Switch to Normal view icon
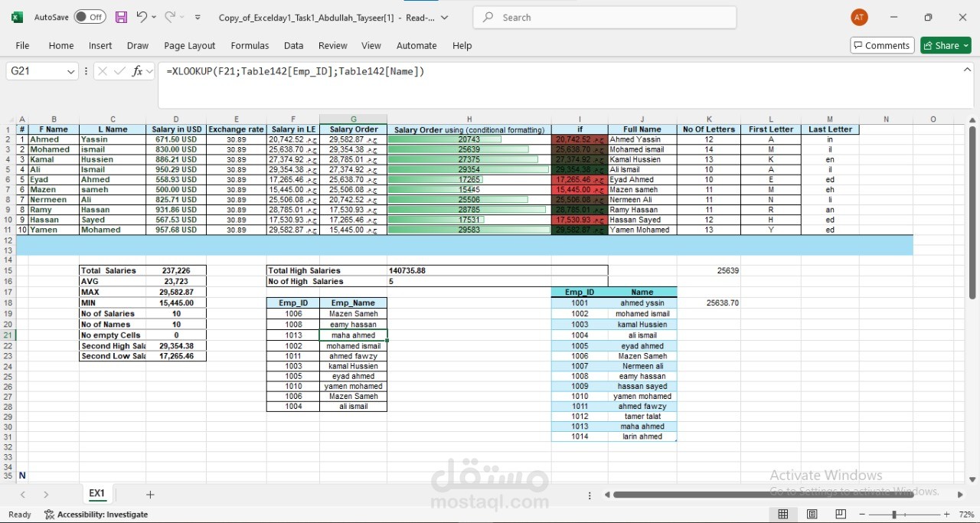 783,515
